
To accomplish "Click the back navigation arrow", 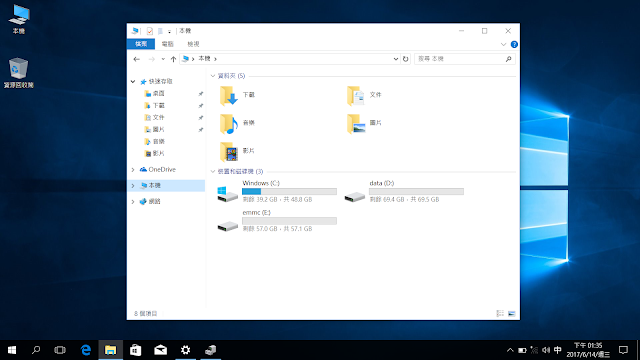I will click(137, 59).
